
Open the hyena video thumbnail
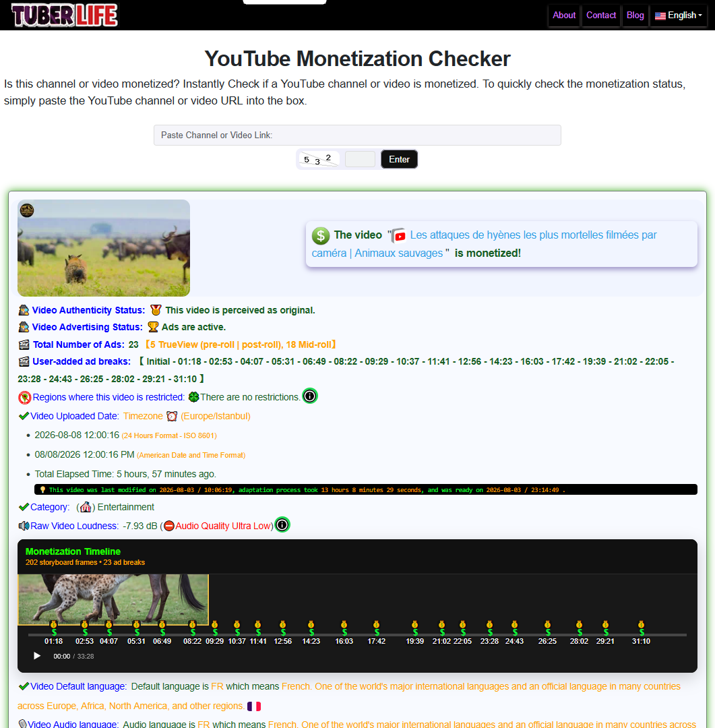point(104,248)
